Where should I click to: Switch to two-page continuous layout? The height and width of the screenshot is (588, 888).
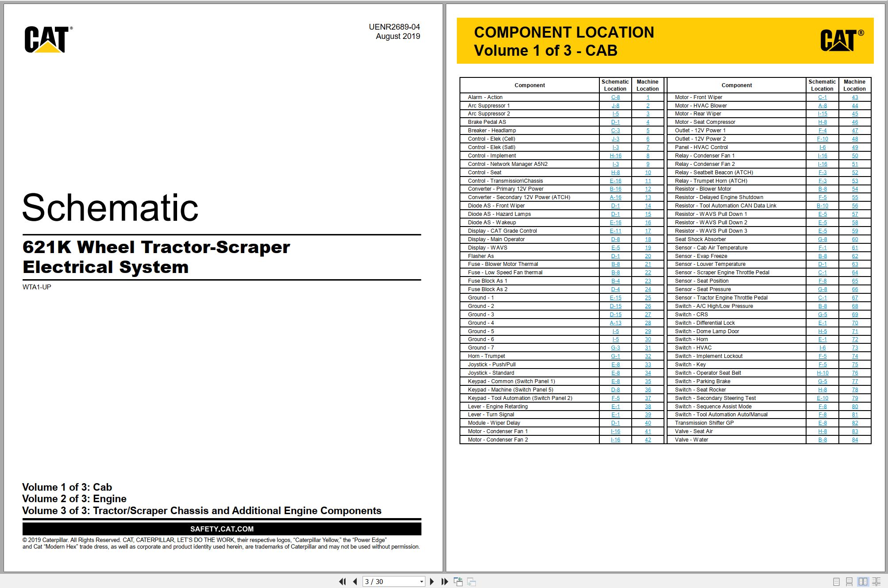pyautogui.click(x=876, y=582)
